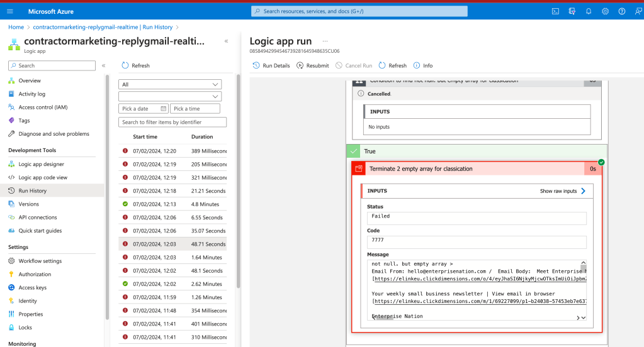The image size is (644, 347).
Task: Show raw inputs of Terminate action
Action: (563, 191)
